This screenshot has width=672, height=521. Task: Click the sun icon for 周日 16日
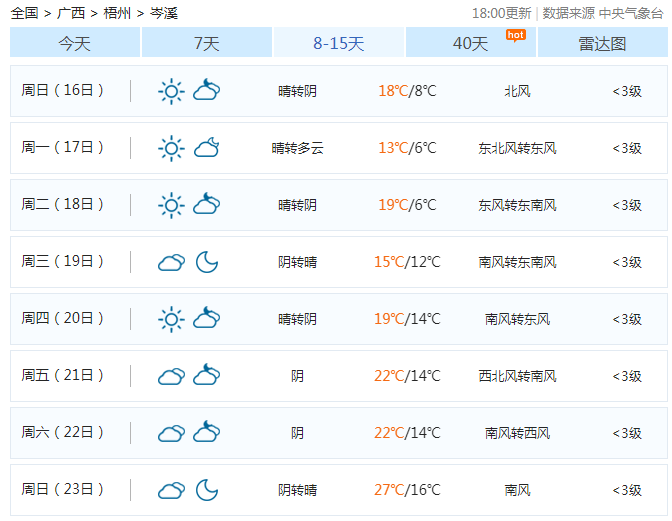coord(171,92)
